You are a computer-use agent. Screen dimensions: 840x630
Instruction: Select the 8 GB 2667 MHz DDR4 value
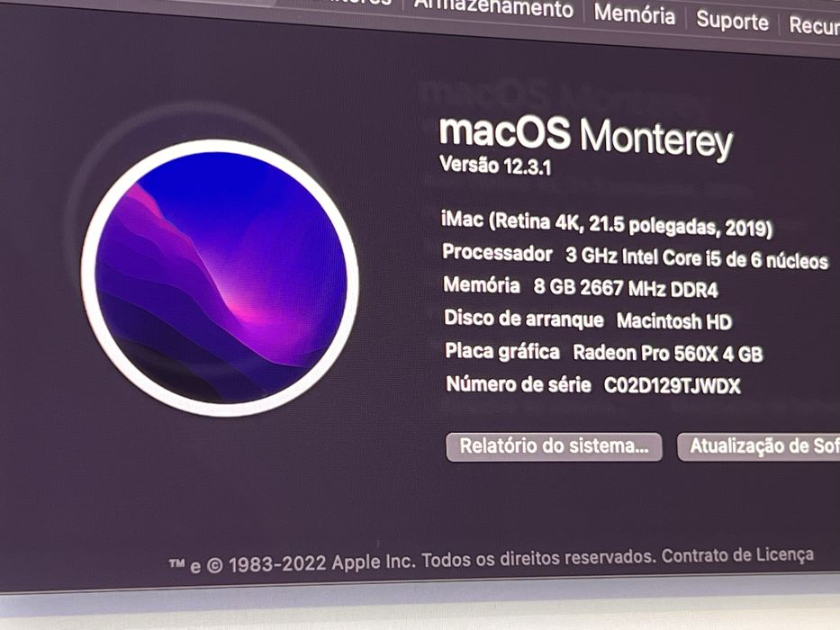[x=625, y=288]
